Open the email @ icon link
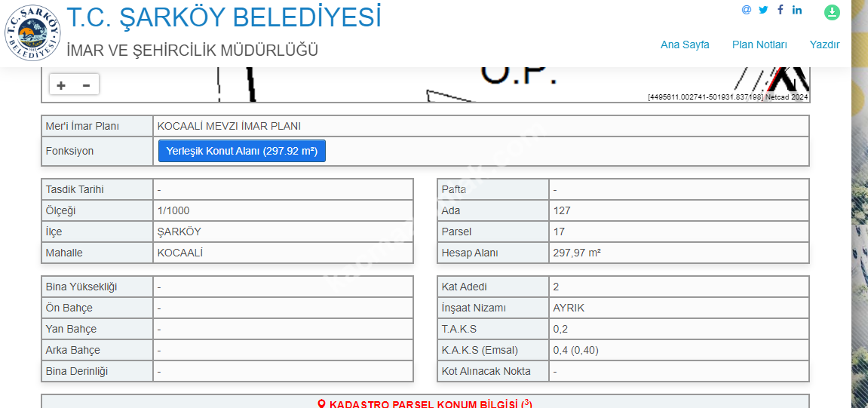868x408 pixels. tap(747, 10)
